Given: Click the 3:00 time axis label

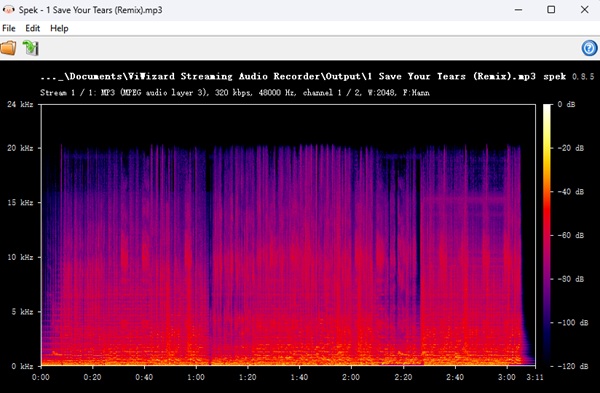Looking at the screenshot, I should click(507, 377).
